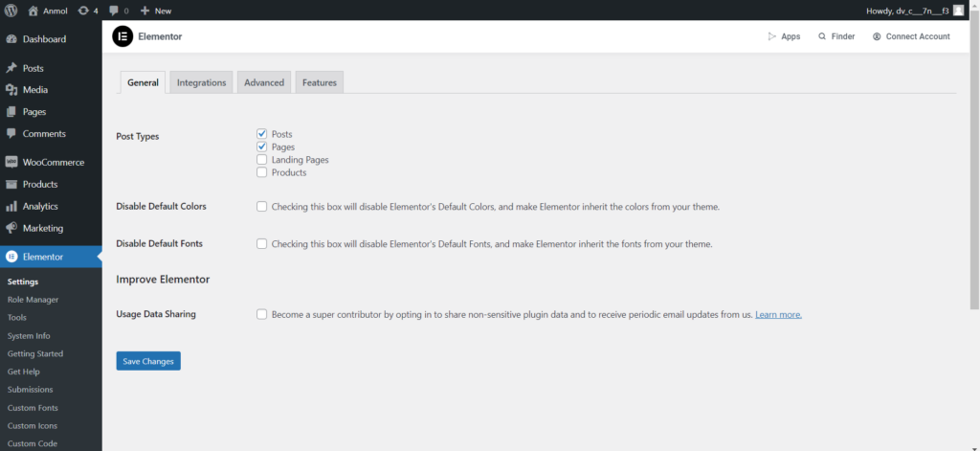Check the Disable Default Colors box

pyautogui.click(x=262, y=207)
